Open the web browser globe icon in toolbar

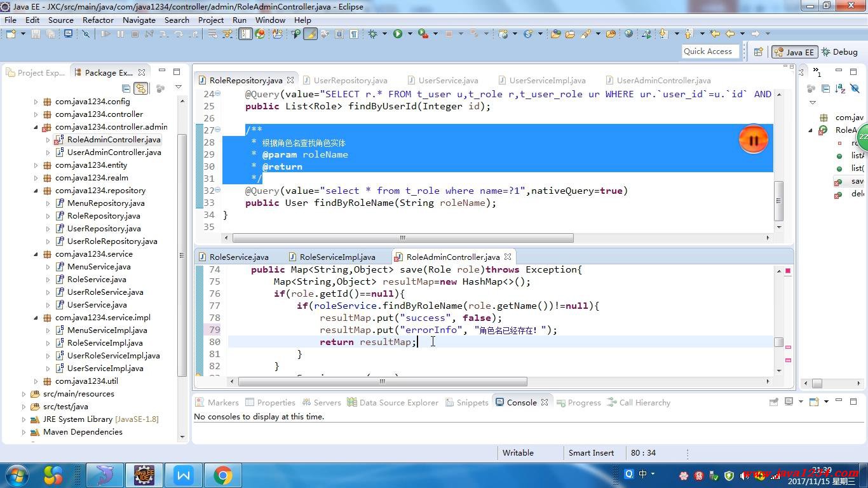(629, 34)
